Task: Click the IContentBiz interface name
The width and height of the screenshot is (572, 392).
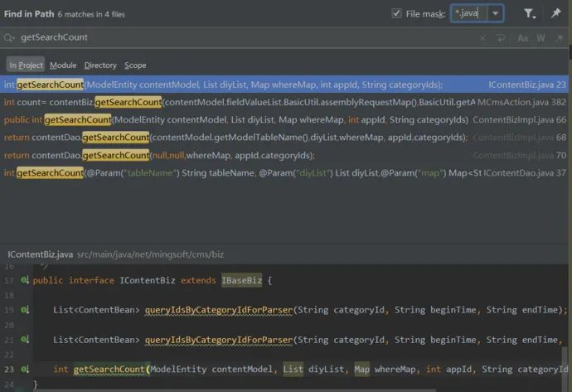Action: [x=148, y=280]
